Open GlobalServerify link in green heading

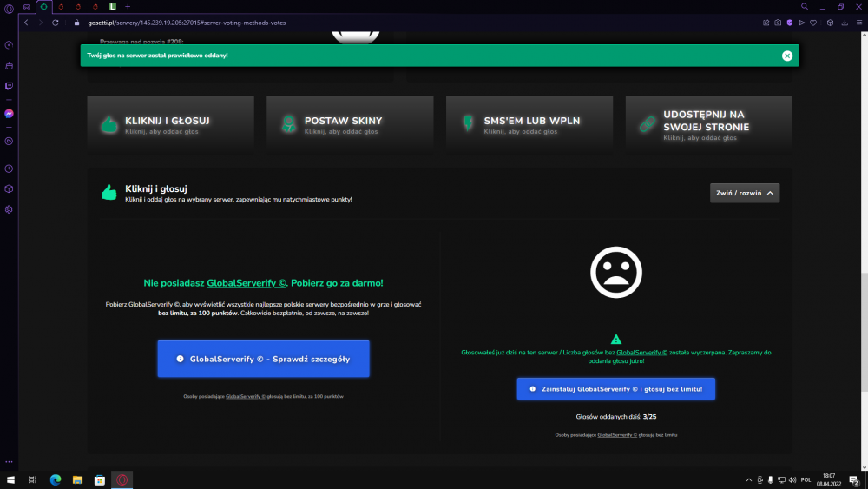(247, 283)
